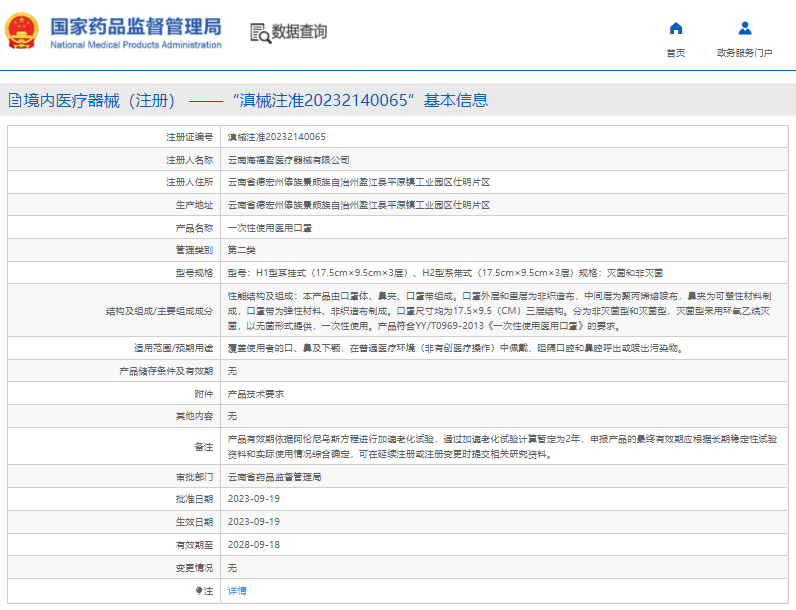Click the 注册证编号 row label
Viewport: 796px width, 610px height.
190,137
